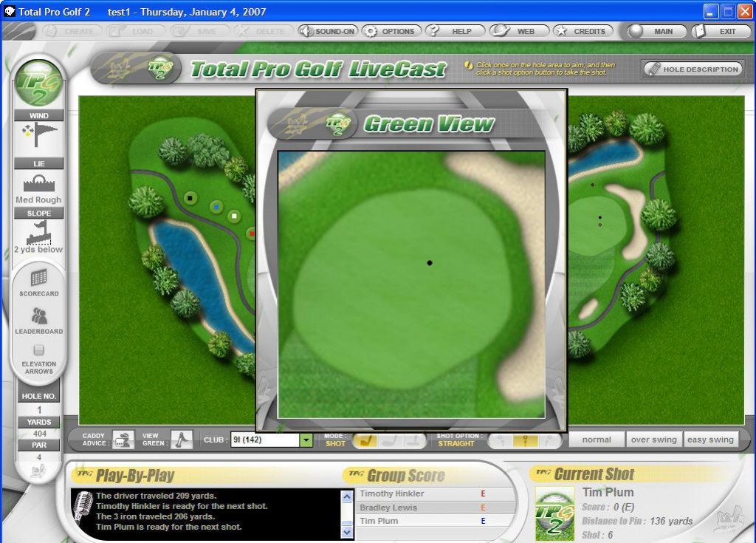756x543 pixels.
Task: Click the Green View TPG2 logo badge
Action: (338, 124)
